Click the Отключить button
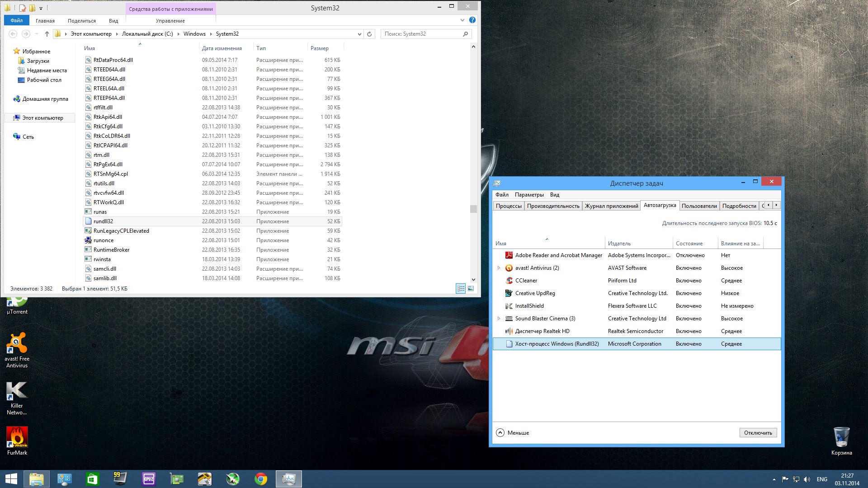 (758, 433)
